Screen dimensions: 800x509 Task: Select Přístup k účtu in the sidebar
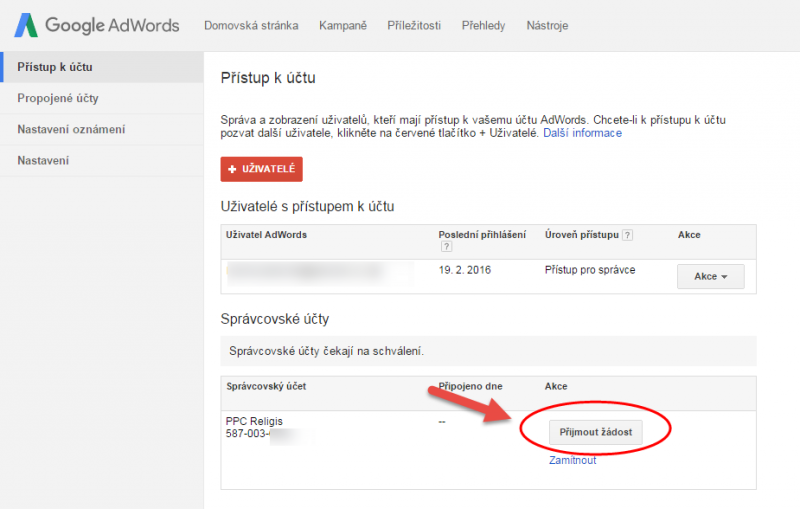pos(102,67)
